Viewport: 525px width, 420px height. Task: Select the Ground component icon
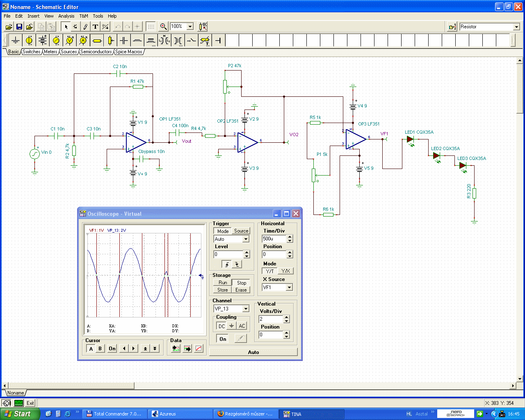click(16, 40)
